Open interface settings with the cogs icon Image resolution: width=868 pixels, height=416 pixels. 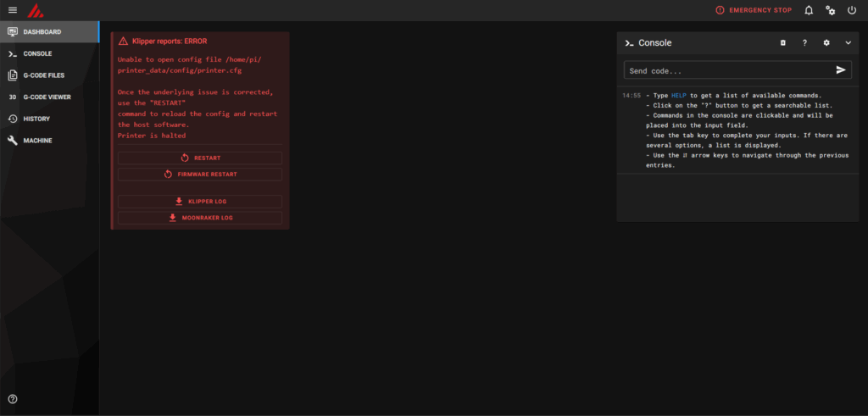(831, 10)
